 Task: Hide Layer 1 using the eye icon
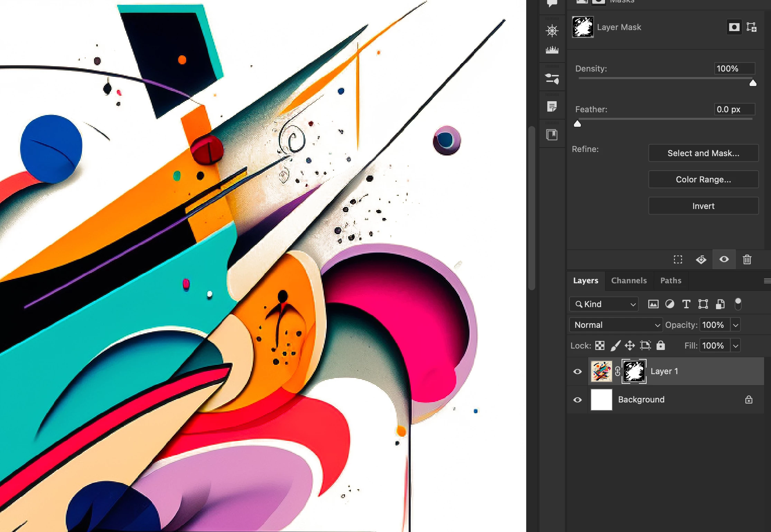[x=577, y=372]
